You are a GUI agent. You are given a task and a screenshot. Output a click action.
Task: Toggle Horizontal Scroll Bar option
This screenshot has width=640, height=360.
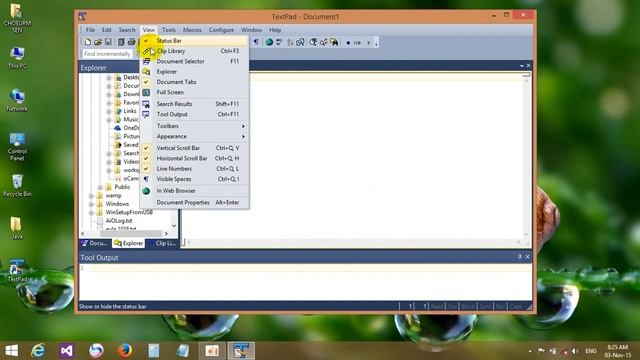[194, 158]
